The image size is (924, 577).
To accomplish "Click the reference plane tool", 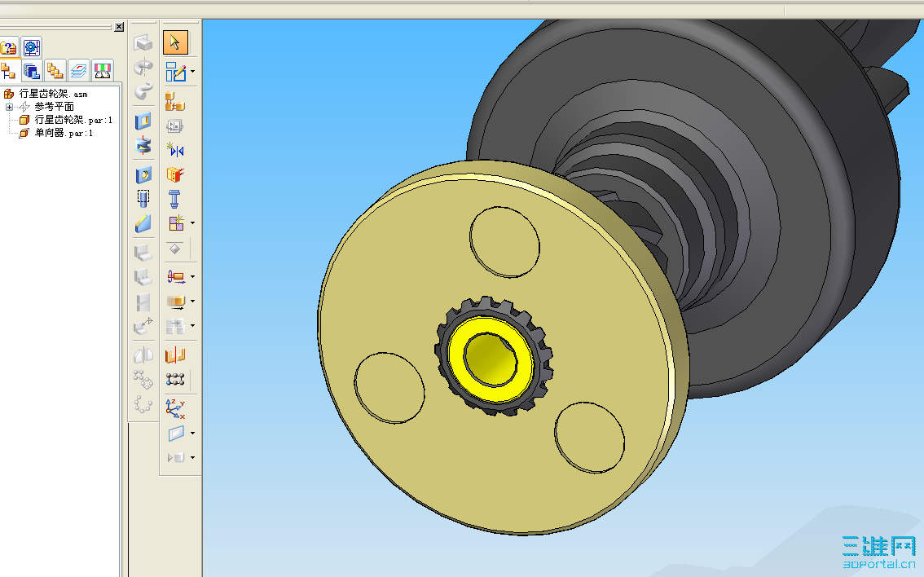I will [x=176, y=434].
